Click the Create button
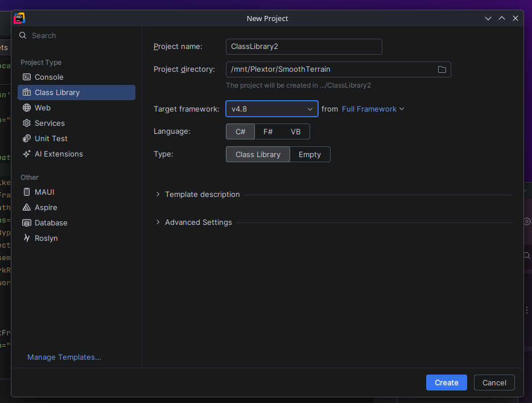Viewport: 532px width, 403px height. [x=446, y=383]
